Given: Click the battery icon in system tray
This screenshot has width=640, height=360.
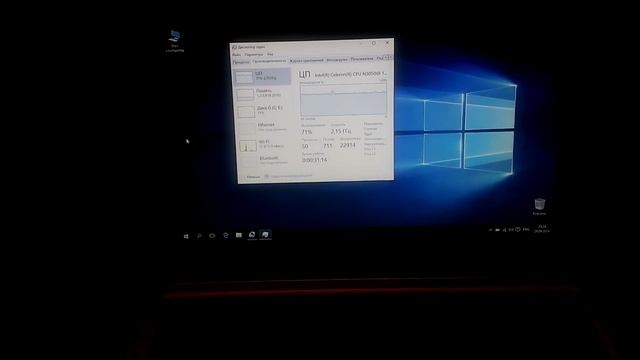Looking at the screenshot, I should pyautogui.click(x=497, y=230).
